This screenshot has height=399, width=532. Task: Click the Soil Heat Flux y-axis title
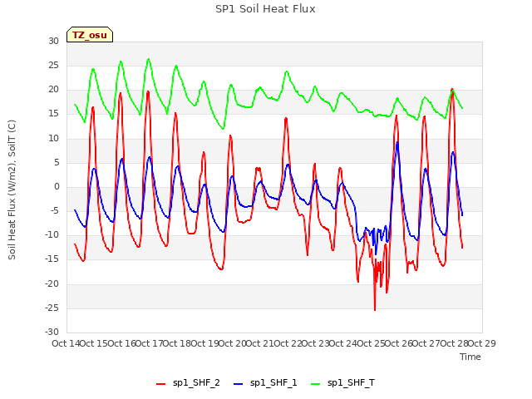(12, 190)
